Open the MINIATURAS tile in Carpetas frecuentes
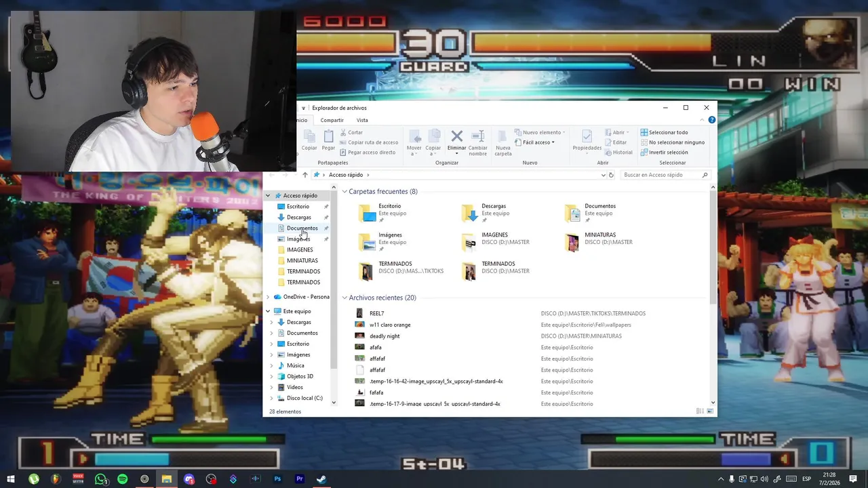This screenshot has width=868, height=488. pyautogui.click(x=599, y=241)
